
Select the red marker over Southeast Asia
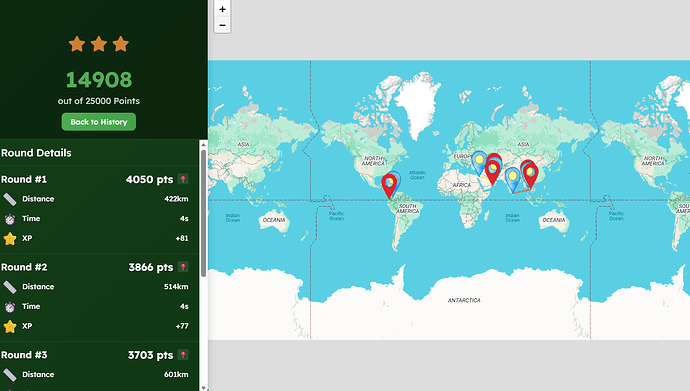530,175
